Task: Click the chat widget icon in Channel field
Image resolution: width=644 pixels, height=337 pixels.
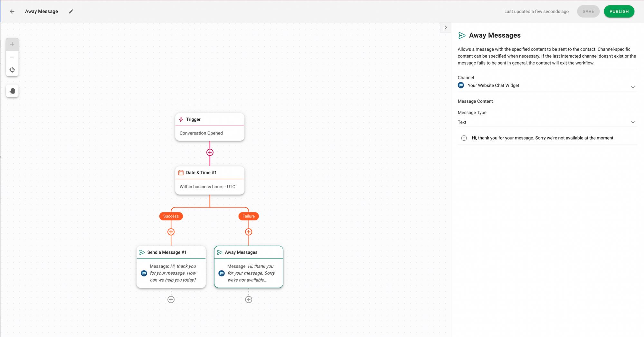Action: [461, 85]
